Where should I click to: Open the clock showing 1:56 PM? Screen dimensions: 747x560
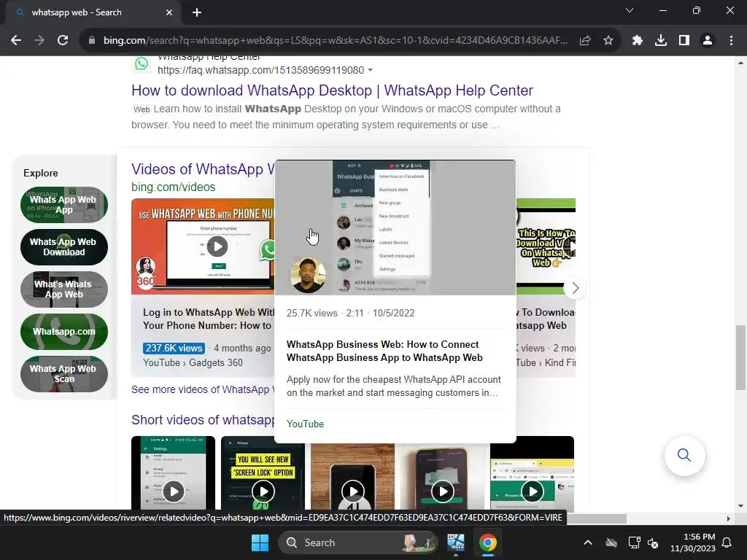coord(693,542)
